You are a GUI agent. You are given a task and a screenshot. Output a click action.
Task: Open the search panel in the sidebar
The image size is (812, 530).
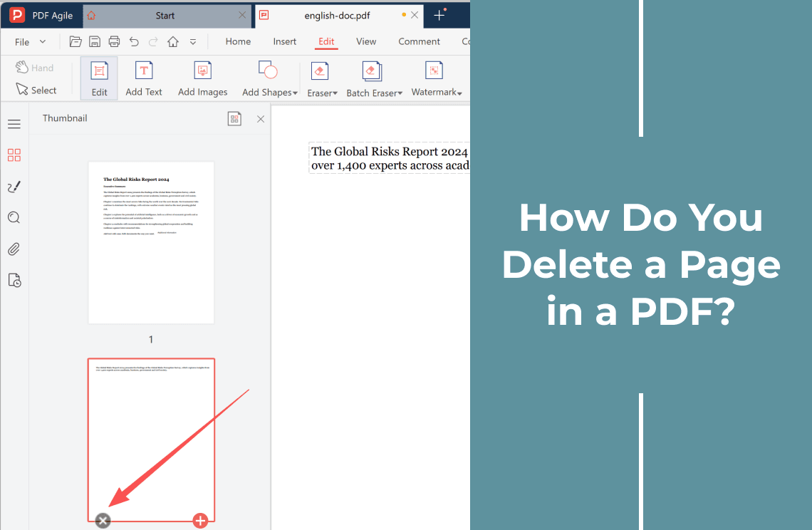[14, 217]
